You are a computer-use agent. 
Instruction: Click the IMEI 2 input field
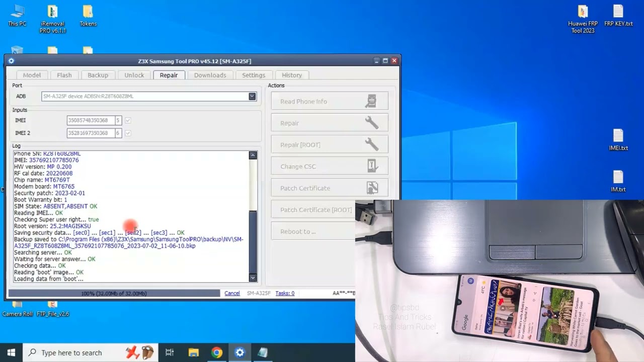click(91, 133)
